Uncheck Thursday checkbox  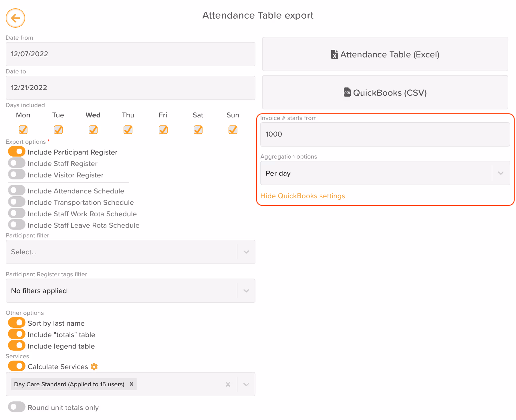[x=128, y=130]
